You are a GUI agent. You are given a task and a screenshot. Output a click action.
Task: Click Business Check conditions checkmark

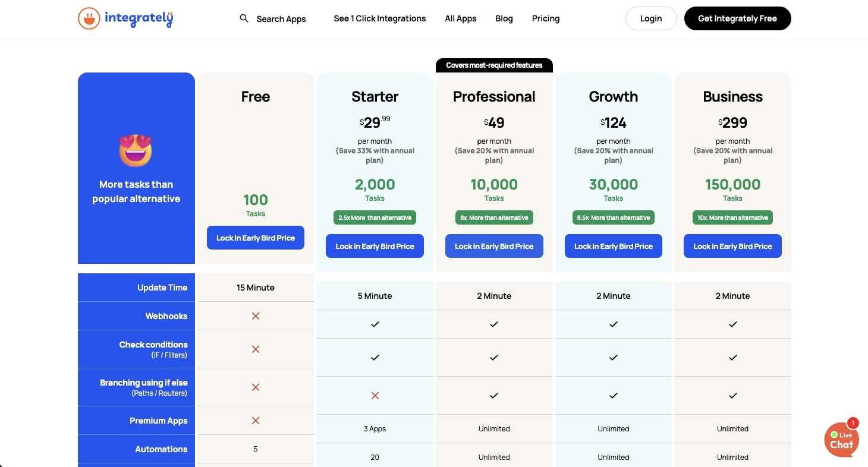(x=733, y=358)
